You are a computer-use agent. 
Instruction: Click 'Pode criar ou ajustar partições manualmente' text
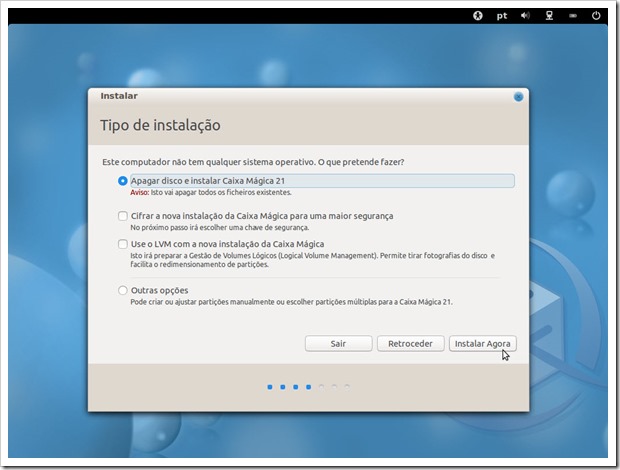291,302
